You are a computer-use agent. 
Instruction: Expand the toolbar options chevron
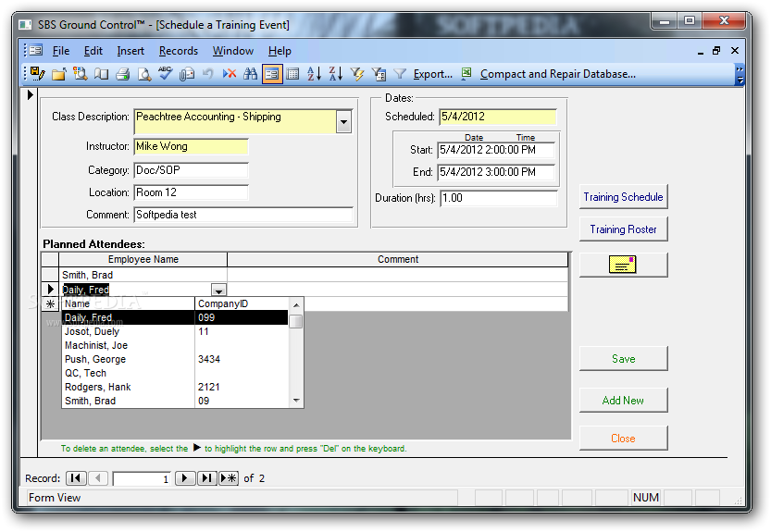pos(740,74)
